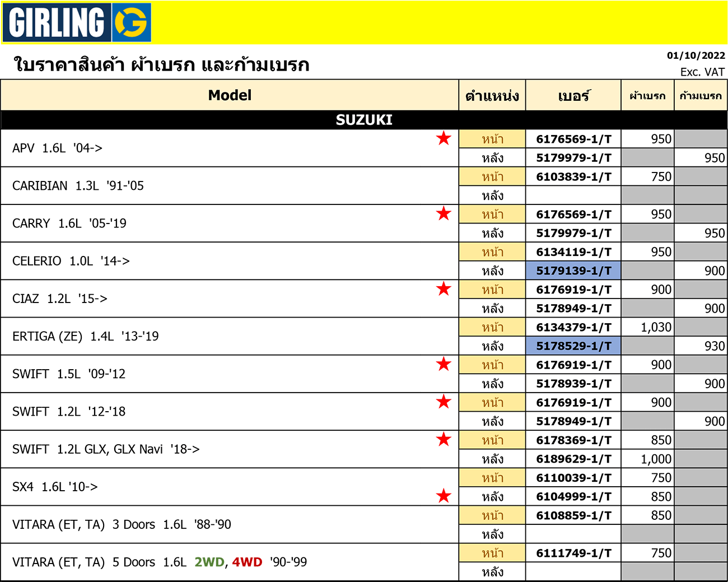
Task: Select model "CIAZ 1.2L '15->"
Action: [x=60, y=299]
